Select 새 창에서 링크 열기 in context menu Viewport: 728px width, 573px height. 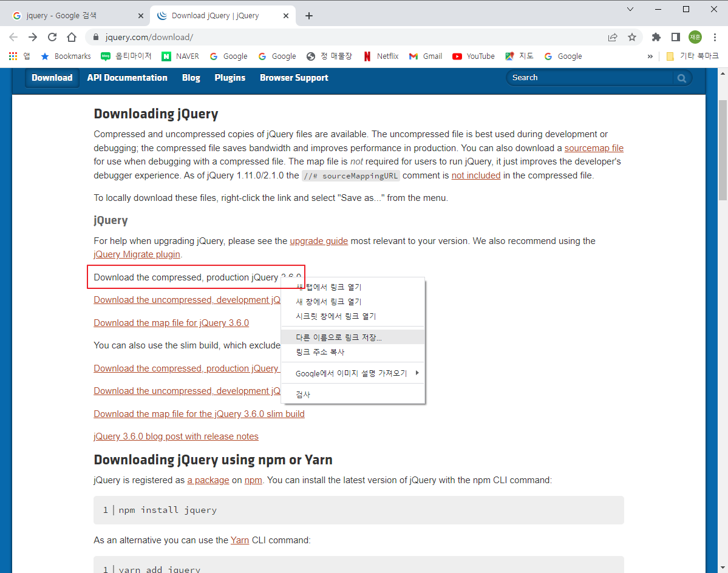click(353, 302)
